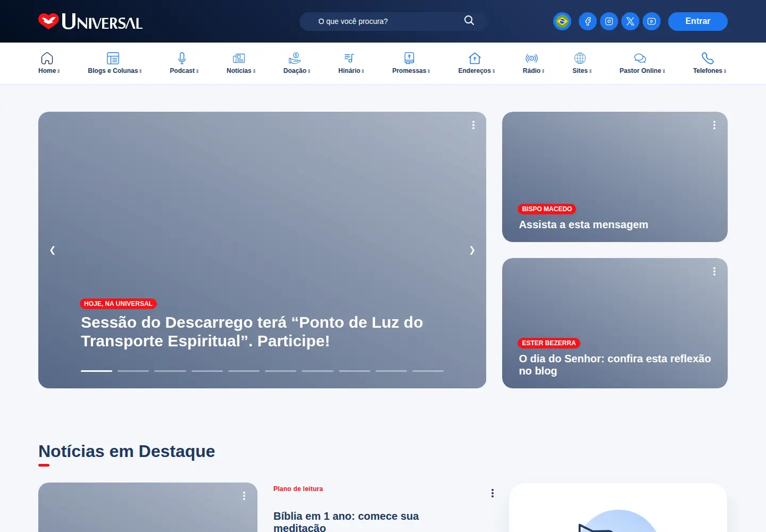Screen dimensions: 766x532
Task: Expand the Rádio menu label
Action: [534, 71]
